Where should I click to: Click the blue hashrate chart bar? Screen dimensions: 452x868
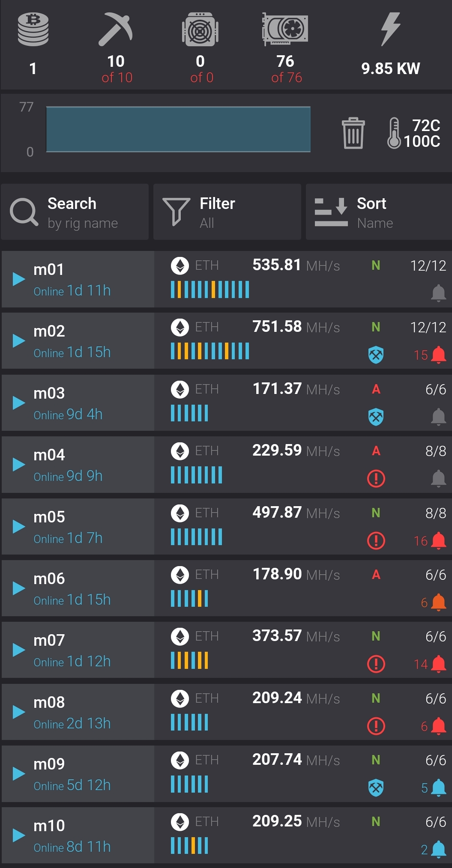pos(178,129)
